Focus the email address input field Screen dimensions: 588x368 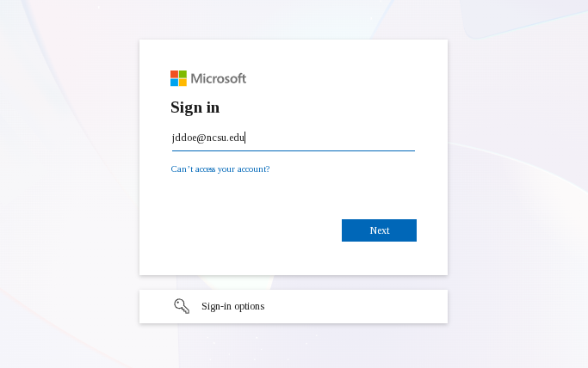click(293, 138)
